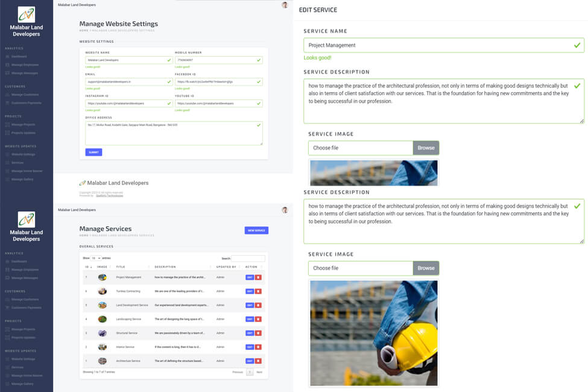Click trash icon for Turnkey Contracting
The width and height of the screenshot is (588, 392).
click(258, 291)
